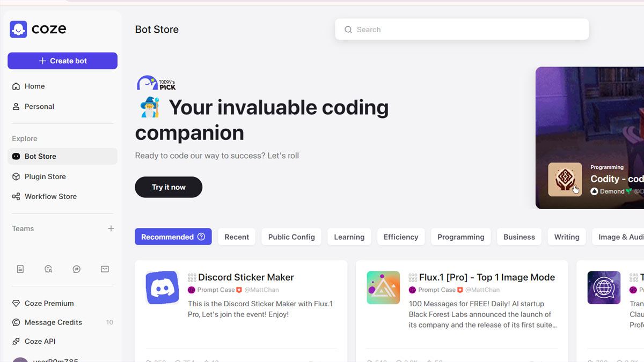Click the Today's Pick badge
644x362 pixels.
click(156, 83)
